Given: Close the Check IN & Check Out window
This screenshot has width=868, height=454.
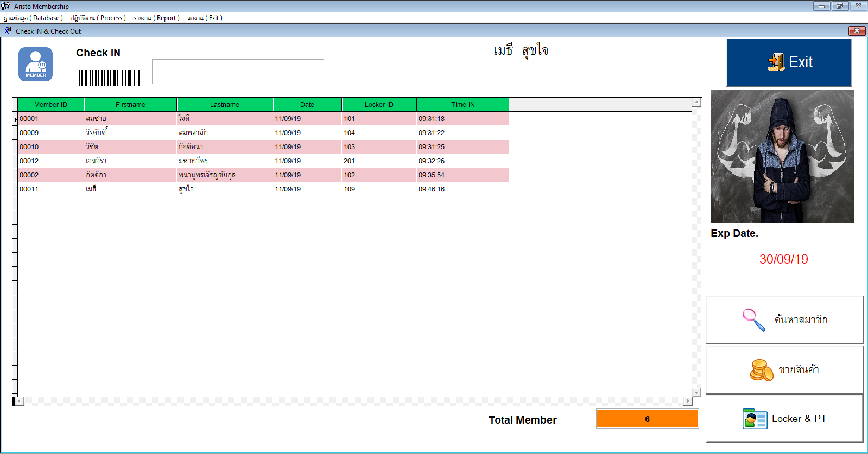Looking at the screenshot, I should [x=857, y=31].
